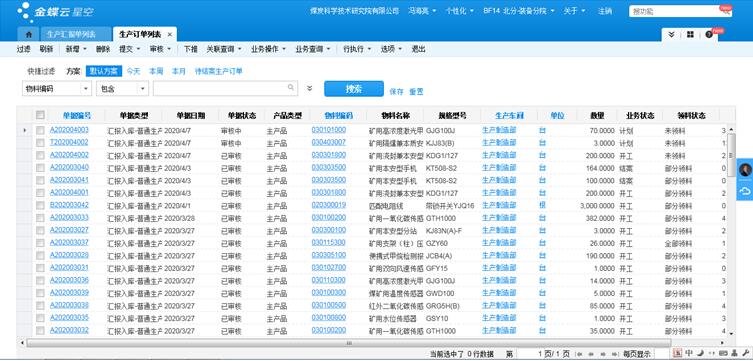Check the row A202003033
Viewport: 753px width, 361px height.
(40, 217)
